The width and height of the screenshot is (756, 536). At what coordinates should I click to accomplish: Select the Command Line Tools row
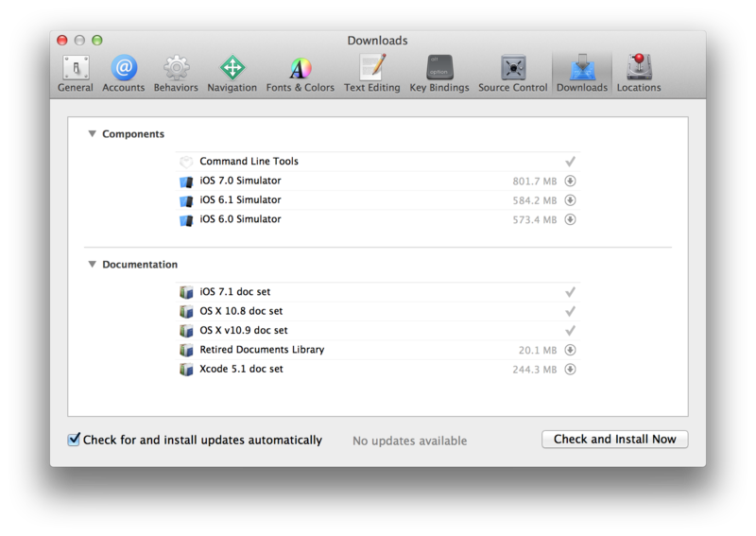pyautogui.click(x=378, y=162)
